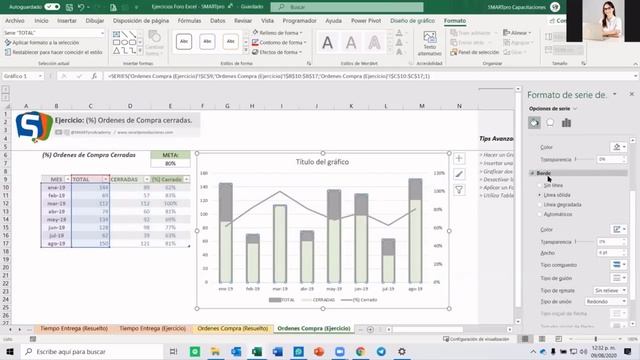Open PowerPoint from the taskbar
Image resolution: width=640 pixels, height=360 pixels.
[319, 351]
